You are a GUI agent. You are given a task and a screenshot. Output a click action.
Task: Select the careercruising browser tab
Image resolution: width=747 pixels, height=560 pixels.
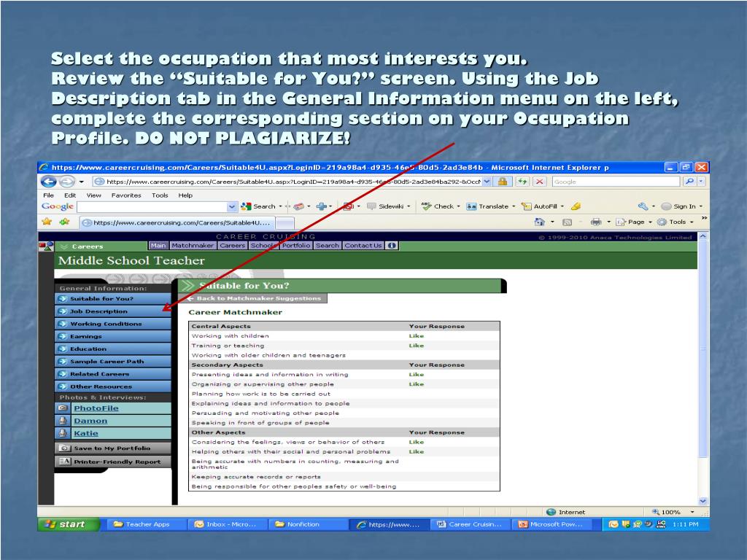177,222
